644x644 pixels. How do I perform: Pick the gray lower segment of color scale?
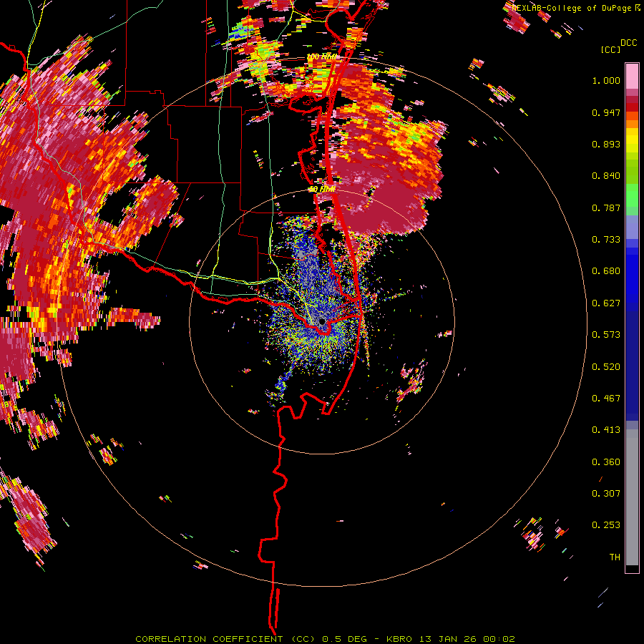[x=632, y=497]
